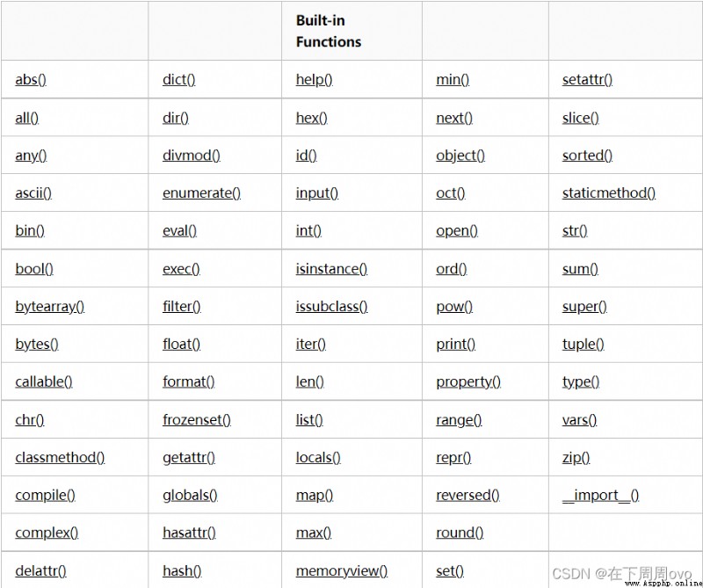Click the enumerate() link
Screen dimensions: 703x588
pos(201,193)
